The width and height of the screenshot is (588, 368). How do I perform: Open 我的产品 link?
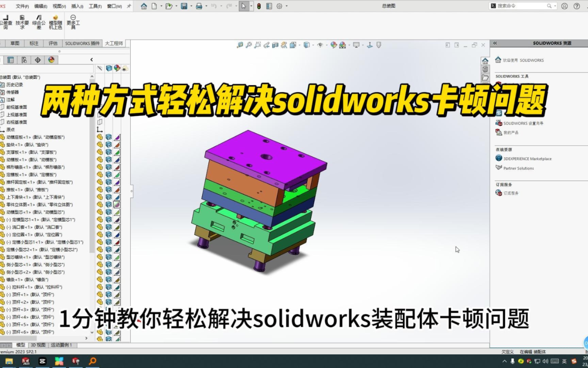tap(511, 133)
